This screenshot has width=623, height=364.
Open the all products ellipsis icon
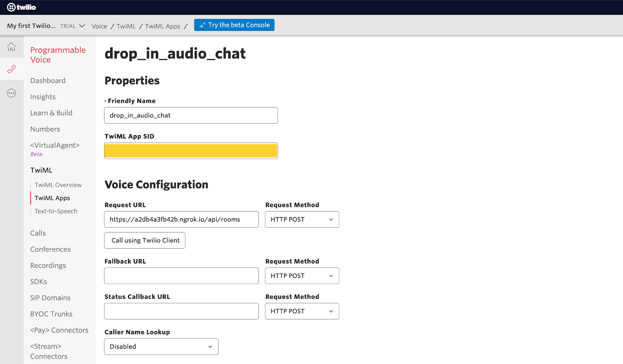click(11, 93)
